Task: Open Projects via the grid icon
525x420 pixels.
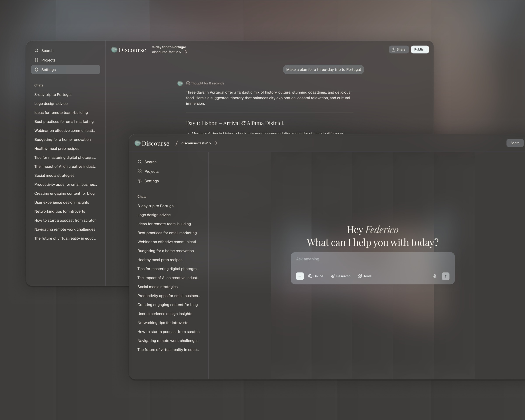Action: point(140,171)
